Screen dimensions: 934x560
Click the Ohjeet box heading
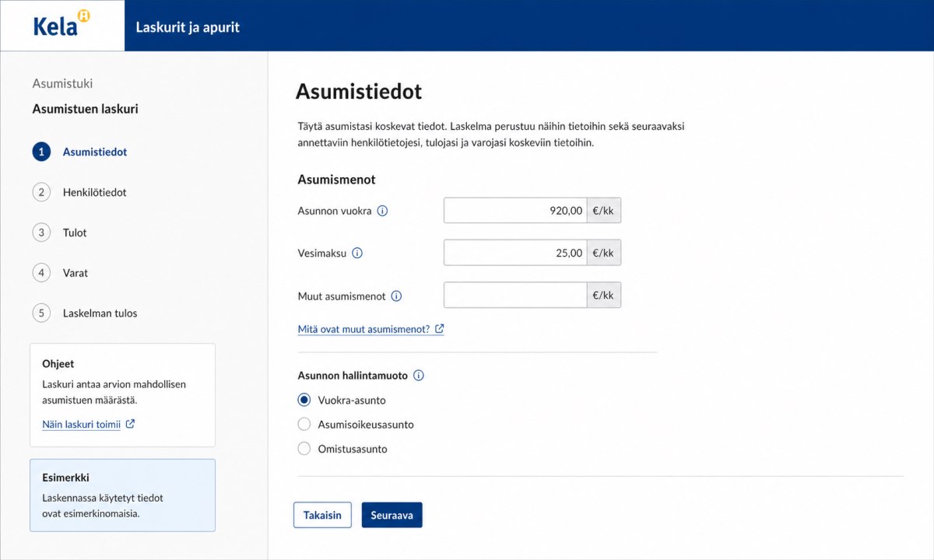(58, 363)
